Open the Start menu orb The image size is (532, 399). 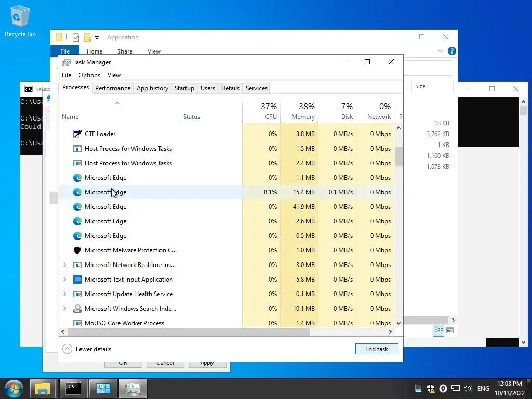[x=14, y=389]
